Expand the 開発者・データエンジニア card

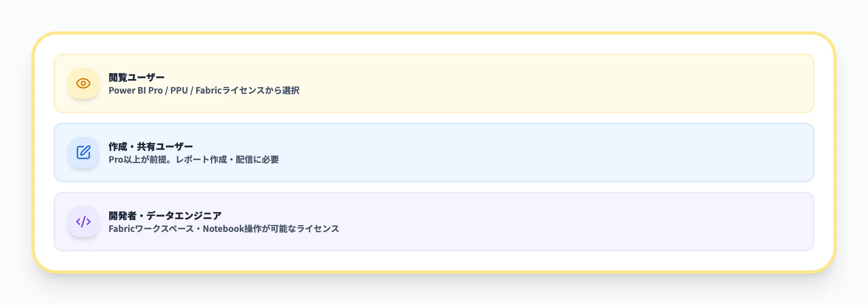(432, 221)
